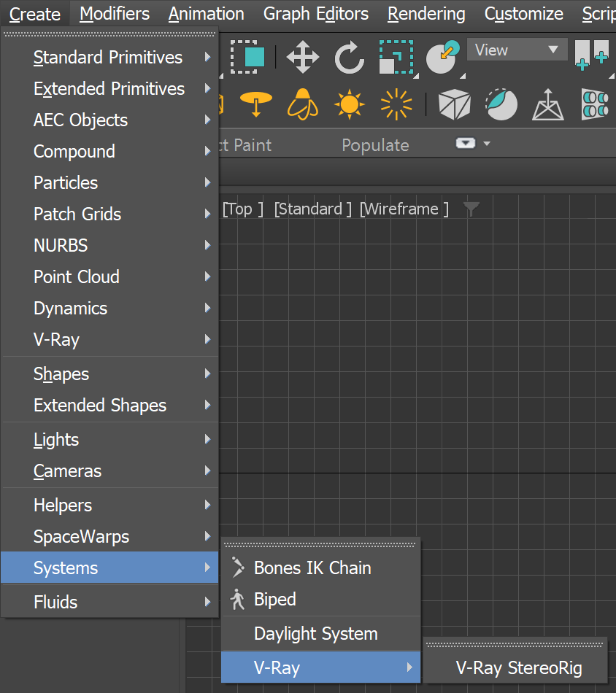This screenshot has height=693, width=616.
Task: Click the yellow sun light icon
Action: pos(350,104)
